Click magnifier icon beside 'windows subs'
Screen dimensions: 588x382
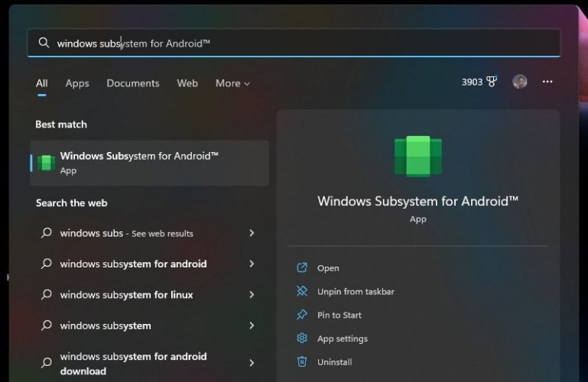click(x=46, y=233)
